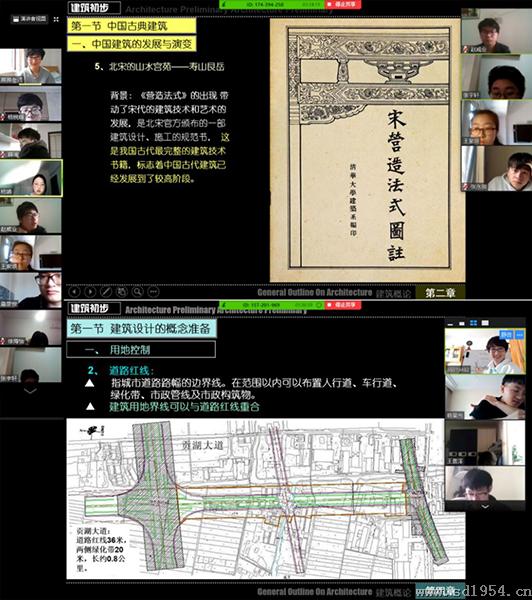532x600 pixels.
Task: Minimize the lower video panel via dash icon
Action: (x=450, y=323)
